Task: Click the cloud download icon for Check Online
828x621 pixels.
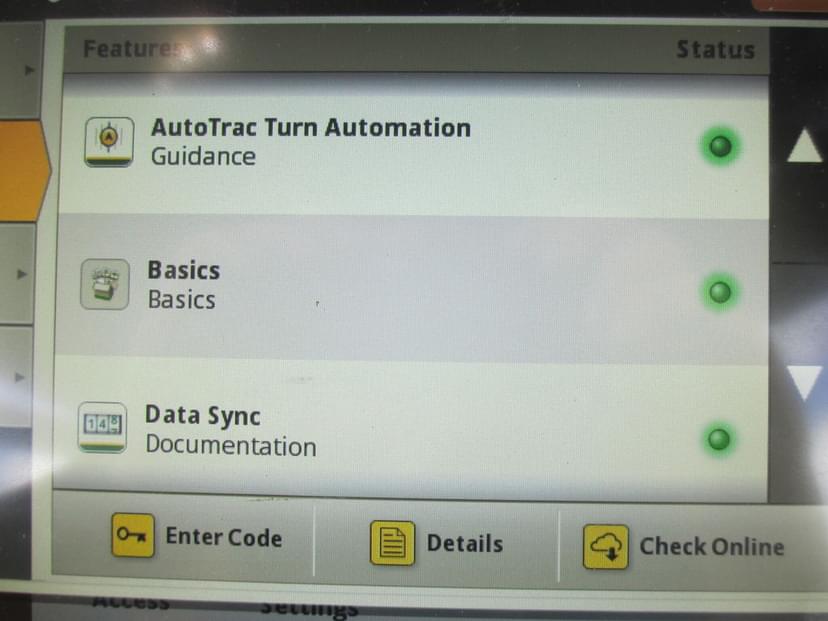Action: click(606, 547)
